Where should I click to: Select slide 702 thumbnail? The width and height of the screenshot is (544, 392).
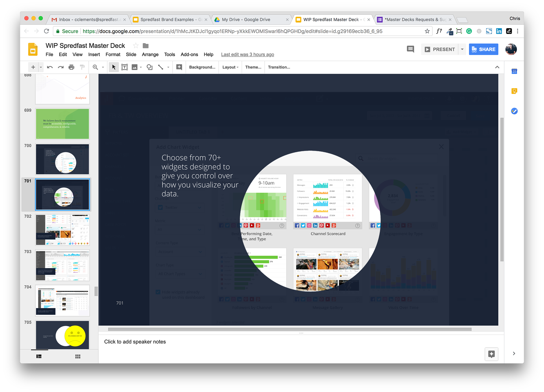coord(62,230)
